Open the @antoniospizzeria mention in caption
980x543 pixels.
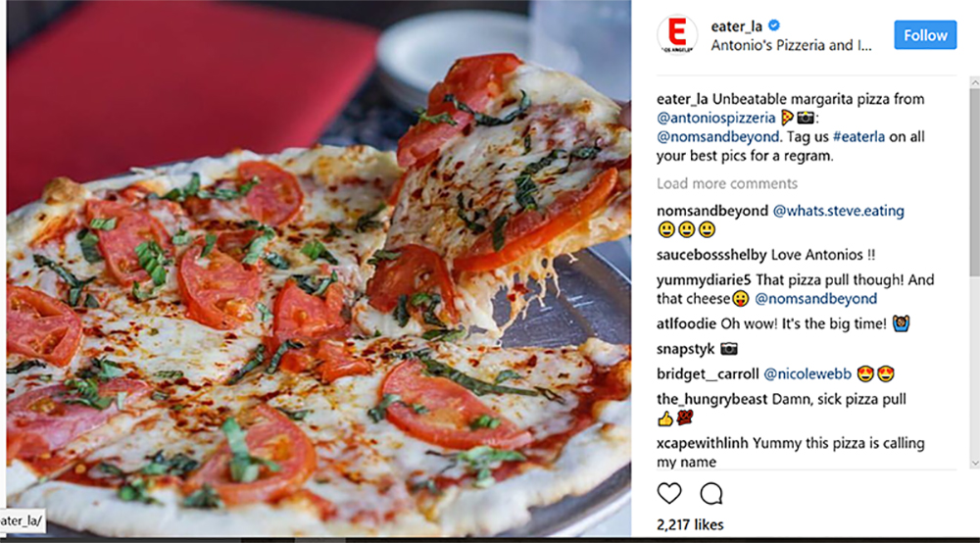pyautogui.click(x=716, y=118)
